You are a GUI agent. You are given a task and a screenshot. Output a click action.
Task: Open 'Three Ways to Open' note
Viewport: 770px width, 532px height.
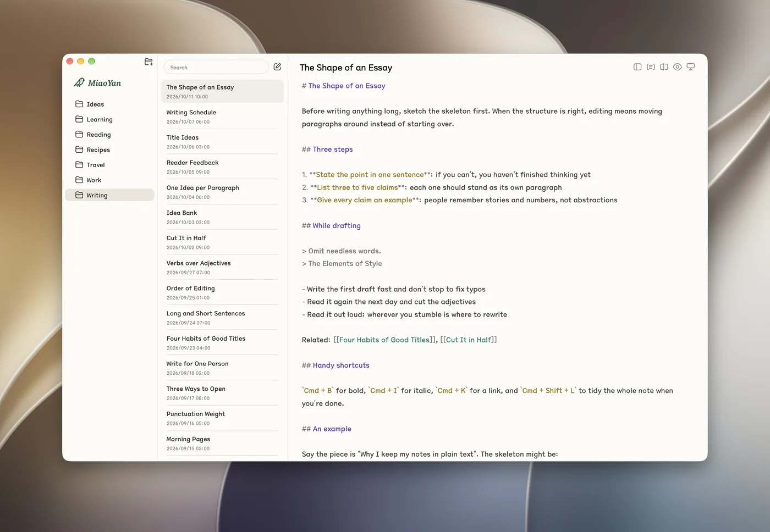coord(222,393)
